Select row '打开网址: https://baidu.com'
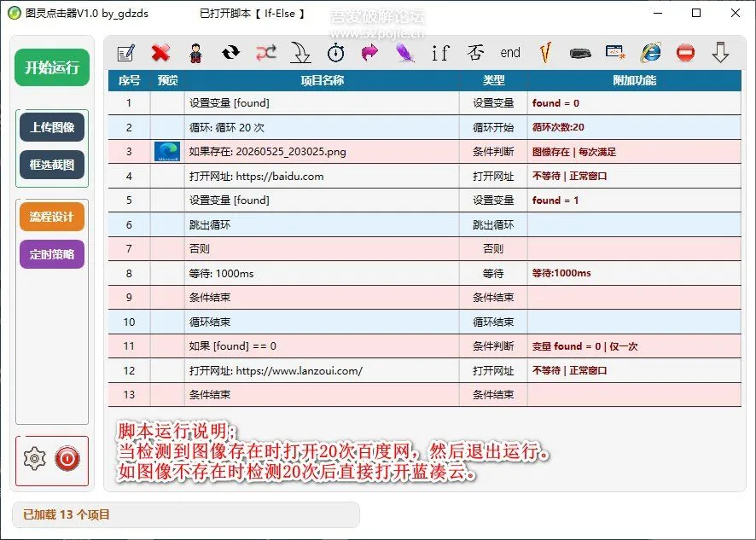756x540 pixels. click(x=424, y=176)
